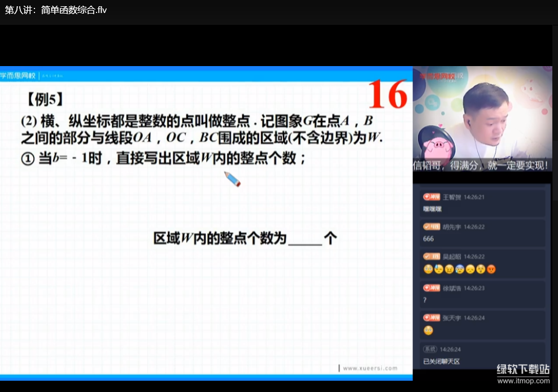This screenshot has height=392, width=558.
Task: Click the red number 16 on the slide
Action: pyautogui.click(x=387, y=94)
